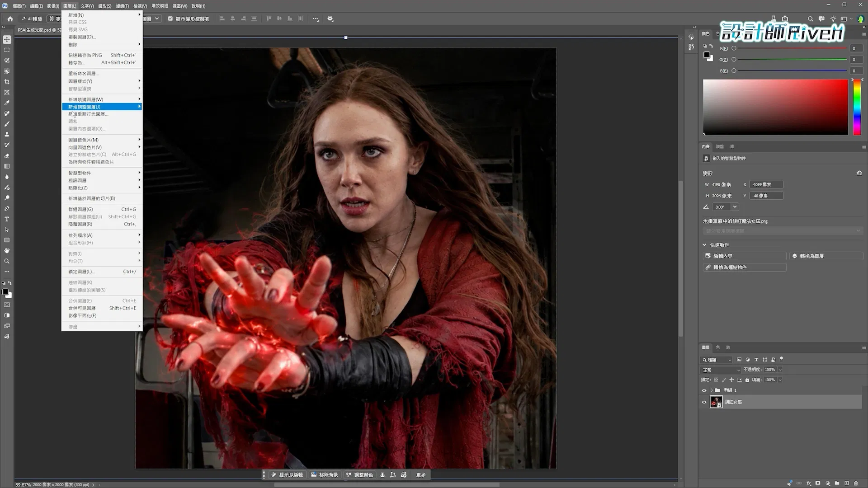Click the 移除背景 button
Image resolution: width=868 pixels, height=488 pixels.
point(325,475)
